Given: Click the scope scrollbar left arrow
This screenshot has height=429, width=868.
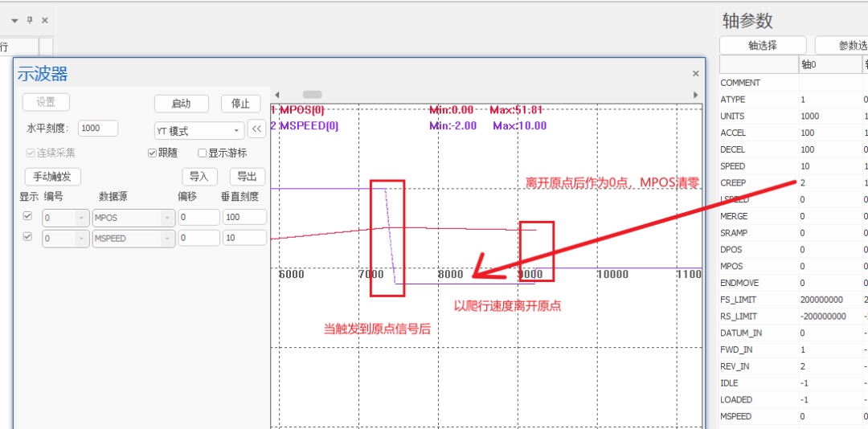Looking at the screenshot, I should (277, 95).
